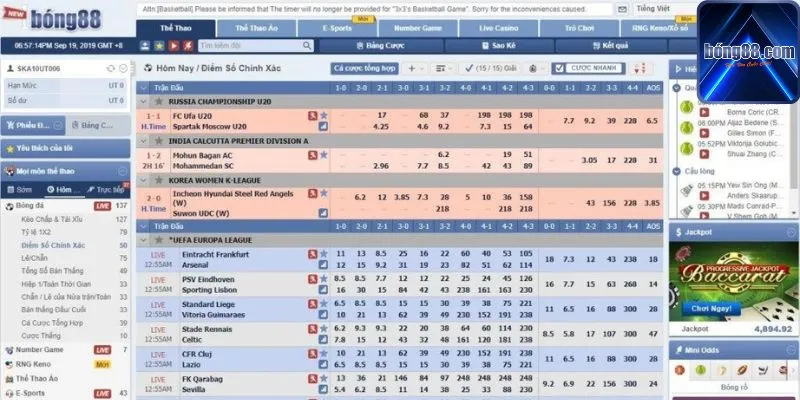Select the Sớm early matches tab
This screenshot has width=800, height=400.
pos(20,189)
